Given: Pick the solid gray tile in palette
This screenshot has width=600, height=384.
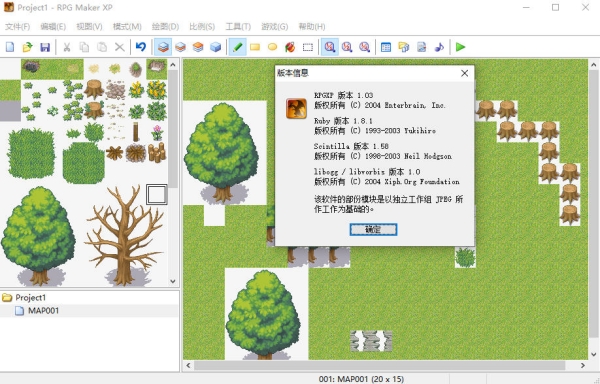Looking at the screenshot, I should click(x=10, y=111).
